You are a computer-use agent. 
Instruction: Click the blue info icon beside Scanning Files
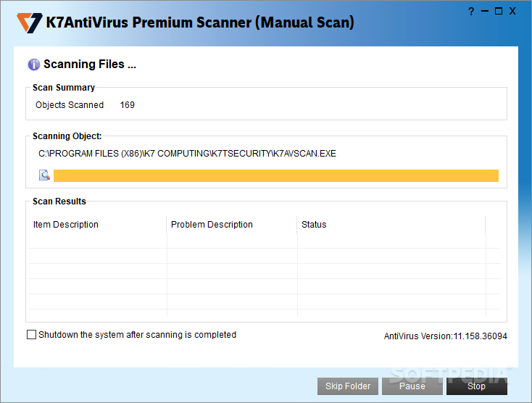point(33,64)
